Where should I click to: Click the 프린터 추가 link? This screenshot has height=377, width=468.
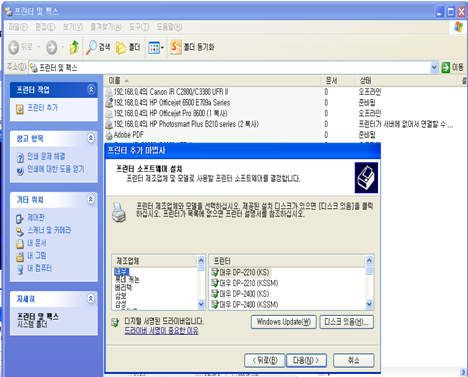click(43, 108)
